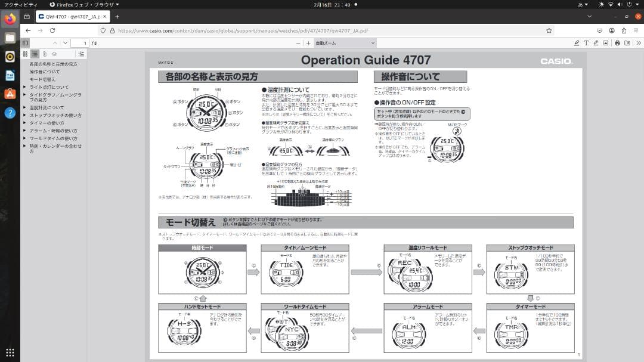Viewport: 644px width, 362px height.
Task: Launch Files from the dock
Action: point(10,38)
